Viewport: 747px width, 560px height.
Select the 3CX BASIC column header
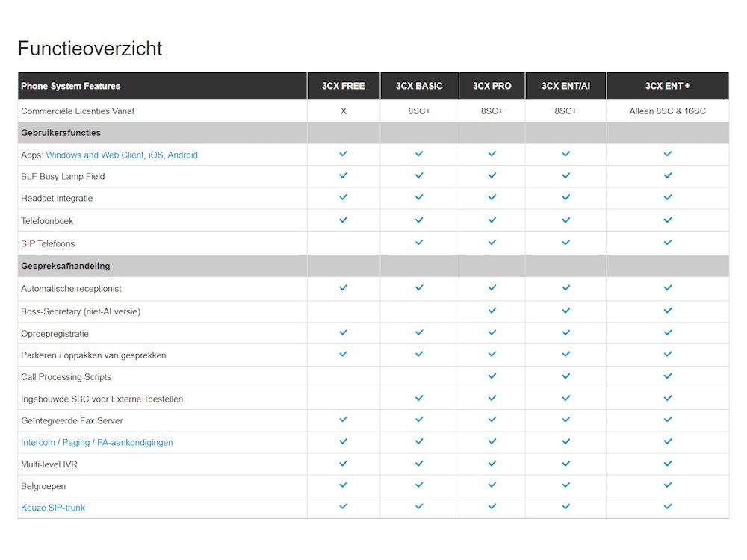click(x=419, y=86)
